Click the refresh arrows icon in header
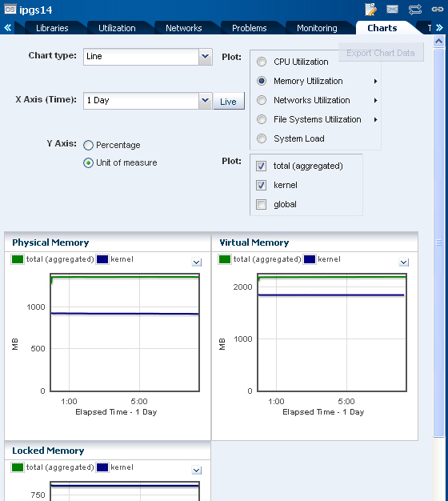Image resolution: width=448 pixels, height=501 pixels. click(415, 10)
